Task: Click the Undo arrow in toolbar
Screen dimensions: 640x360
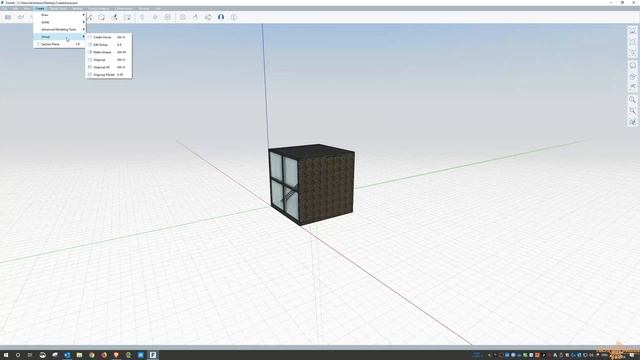Action: click(x=20, y=17)
